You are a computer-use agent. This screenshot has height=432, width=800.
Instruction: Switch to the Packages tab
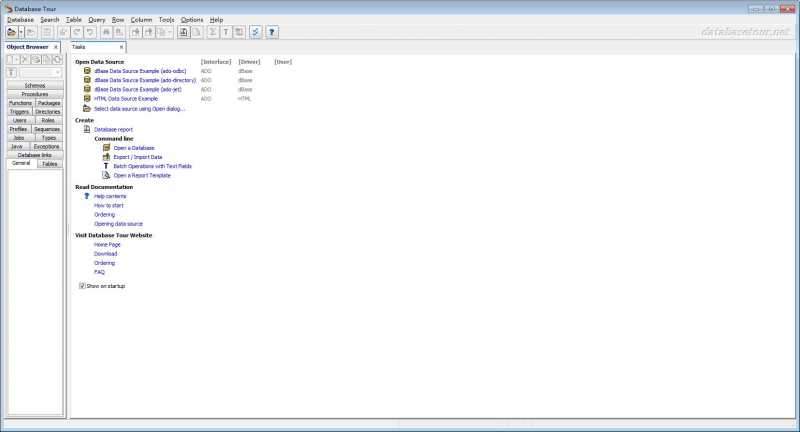point(49,103)
